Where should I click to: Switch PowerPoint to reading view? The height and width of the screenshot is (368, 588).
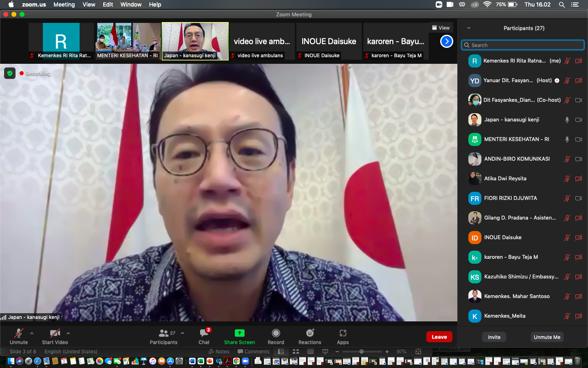pyautogui.click(x=310, y=352)
